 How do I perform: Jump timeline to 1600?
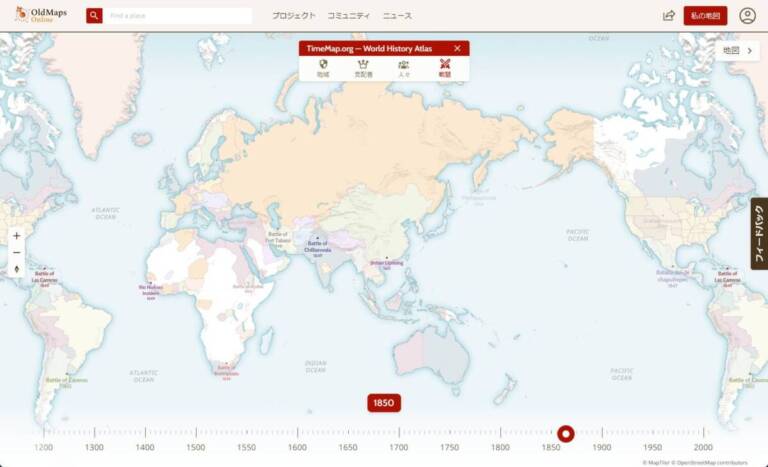[x=297, y=447]
